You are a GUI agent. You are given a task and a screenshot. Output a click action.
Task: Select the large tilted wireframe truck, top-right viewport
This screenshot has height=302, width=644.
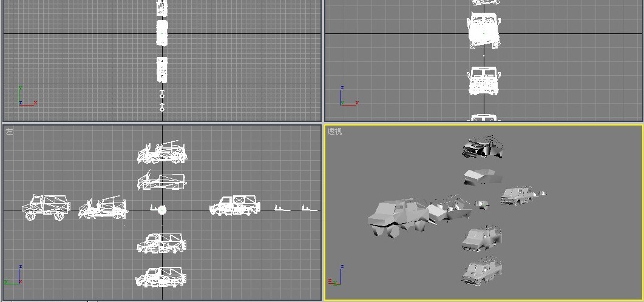click(484, 30)
